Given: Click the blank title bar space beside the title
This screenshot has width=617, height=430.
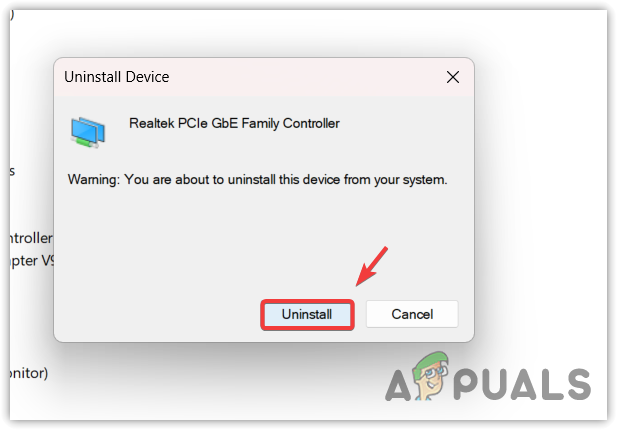Looking at the screenshot, I should tap(307, 77).
